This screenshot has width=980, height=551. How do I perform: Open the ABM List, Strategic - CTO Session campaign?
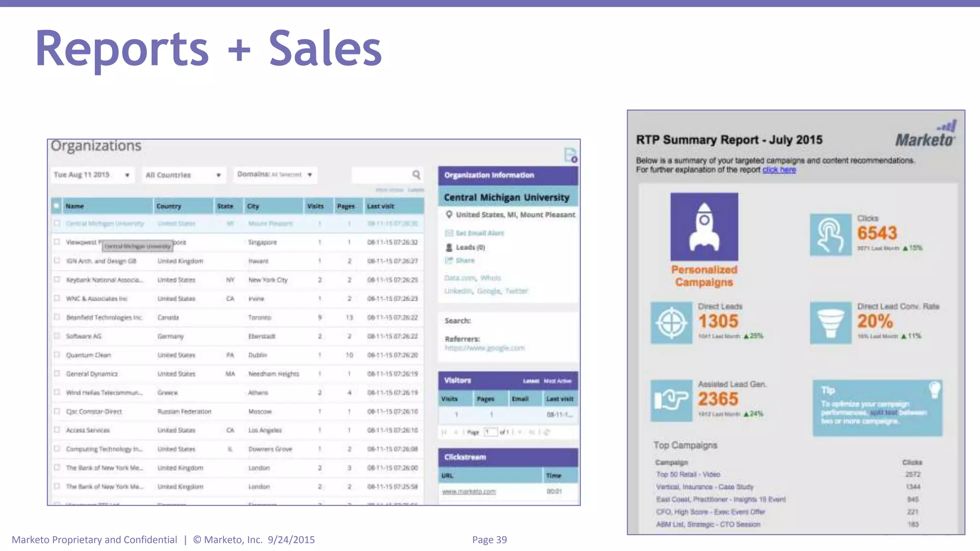tap(708, 524)
